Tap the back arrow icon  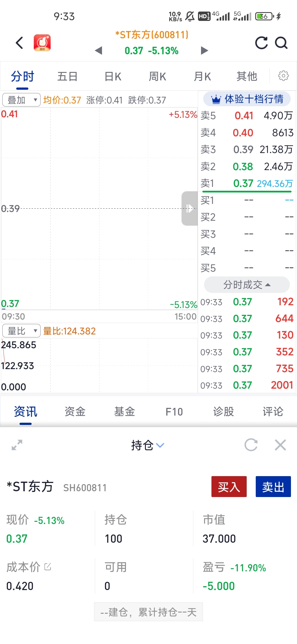(x=20, y=43)
